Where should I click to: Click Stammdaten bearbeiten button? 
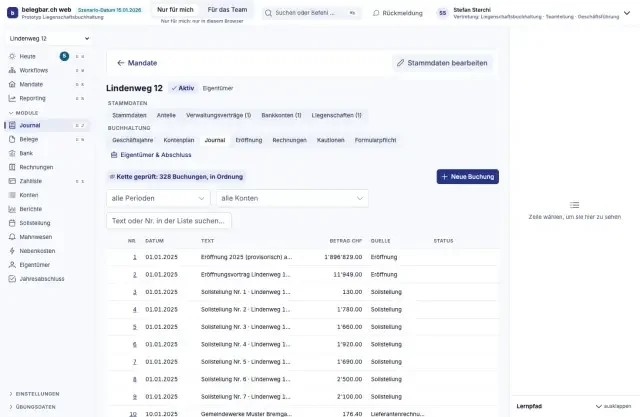click(442, 63)
